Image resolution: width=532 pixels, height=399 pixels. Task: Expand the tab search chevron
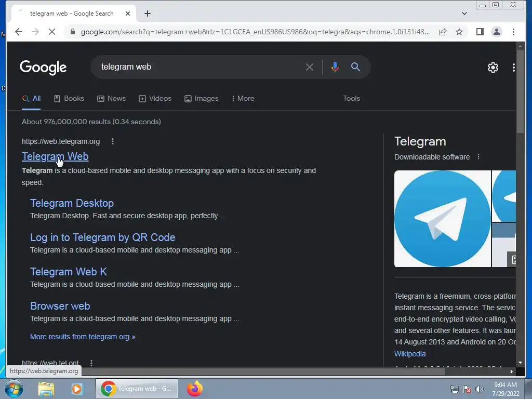(464, 14)
